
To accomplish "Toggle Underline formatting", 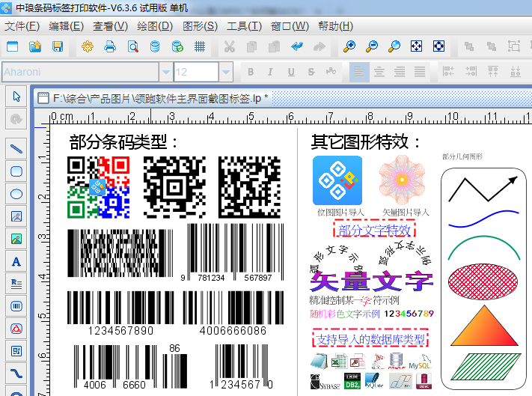I will [291, 72].
